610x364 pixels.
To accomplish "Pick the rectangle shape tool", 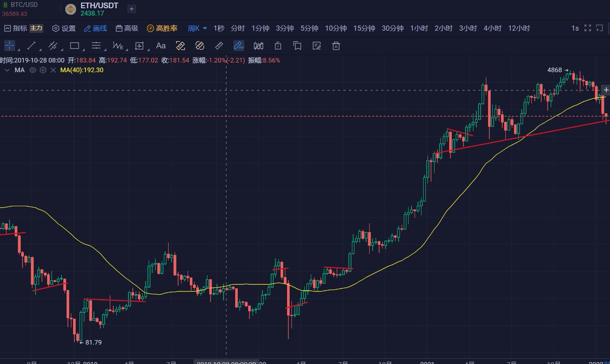I will tap(74, 46).
